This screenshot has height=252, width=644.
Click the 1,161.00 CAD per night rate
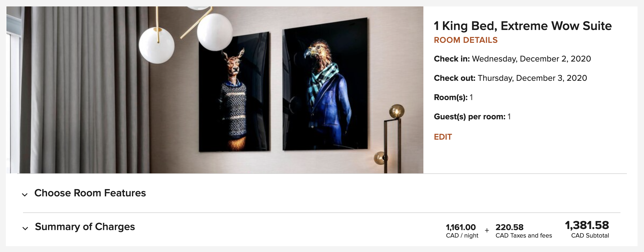461,231
